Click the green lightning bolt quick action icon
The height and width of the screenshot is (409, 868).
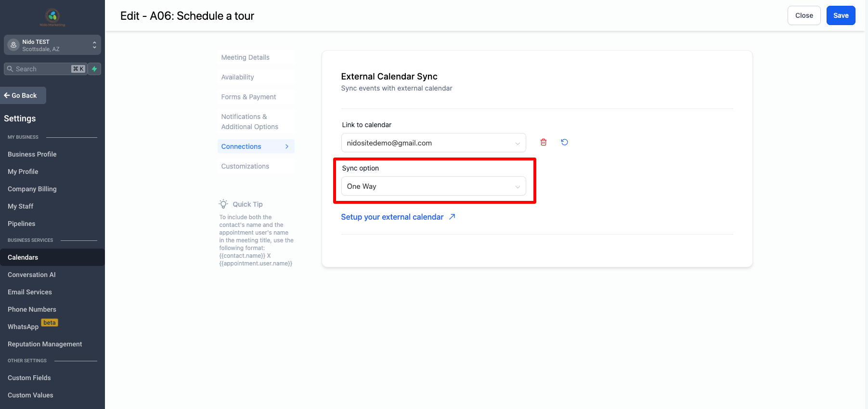click(x=94, y=69)
